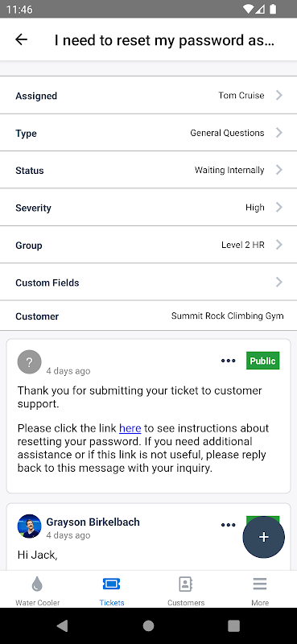Screen dimensions: 297x644
Task: Expand the Type field chevron
Action: [279, 133]
